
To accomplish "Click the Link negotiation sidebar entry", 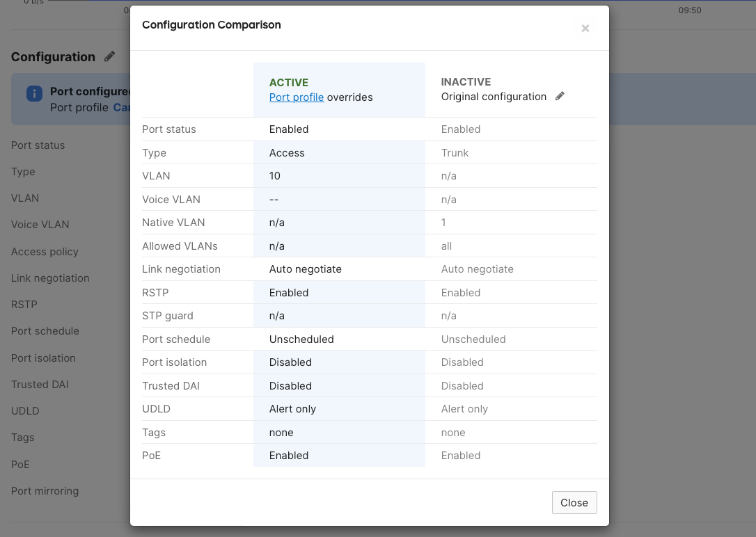I will [50, 278].
